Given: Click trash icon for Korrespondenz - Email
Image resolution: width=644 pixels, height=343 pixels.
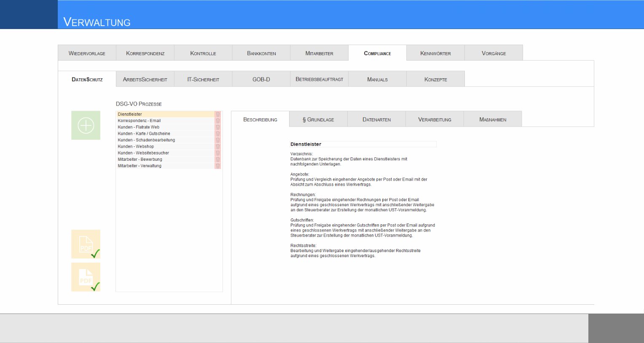Looking at the screenshot, I should [x=218, y=121].
